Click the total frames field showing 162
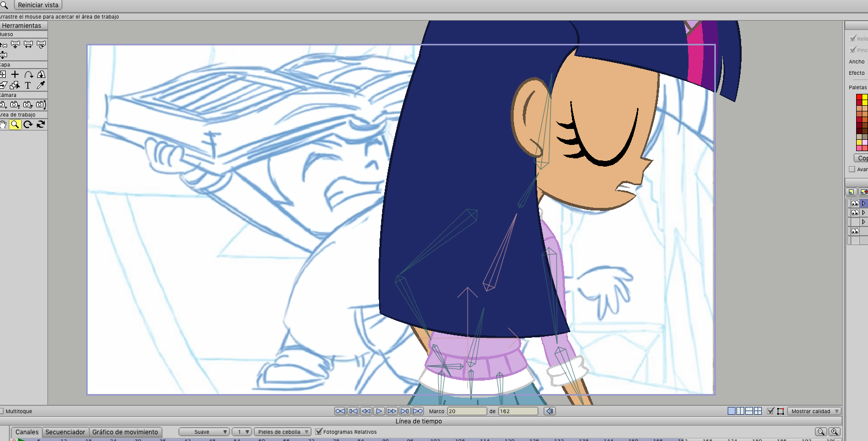868x441 pixels. click(518, 411)
